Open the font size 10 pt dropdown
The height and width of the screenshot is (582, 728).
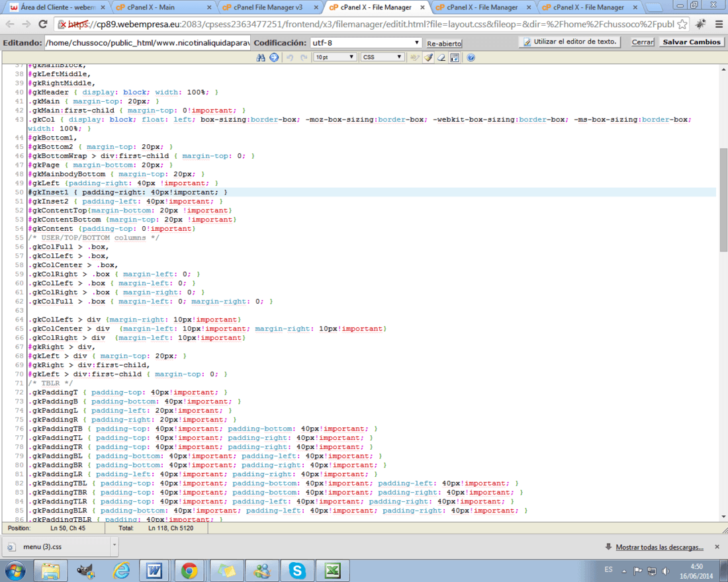pos(334,57)
